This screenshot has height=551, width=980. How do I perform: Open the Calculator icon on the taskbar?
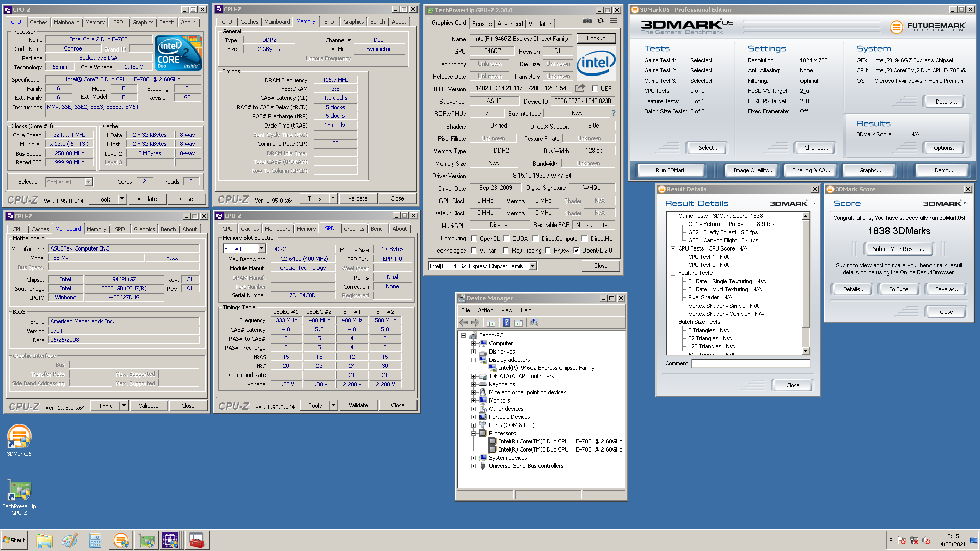coord(94,540)
